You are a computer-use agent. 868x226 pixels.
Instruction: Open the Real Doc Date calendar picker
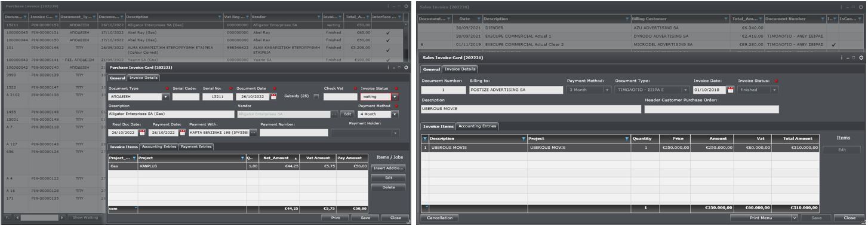(142, 133)
